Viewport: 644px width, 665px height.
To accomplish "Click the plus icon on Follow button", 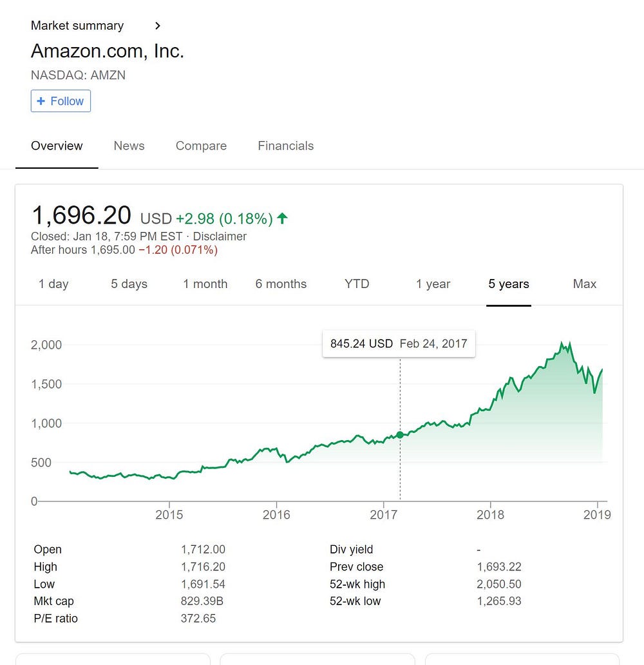I will pos(41,101).
